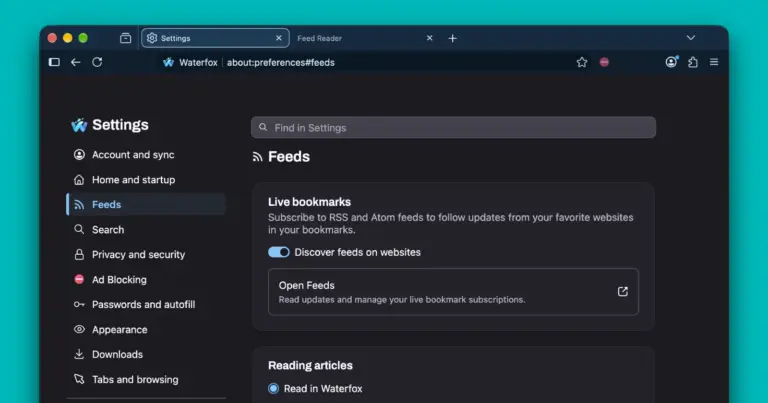Screen dimensions: 768x403
Task: Select the Read in Waterfox radio option
Action: 273,388
